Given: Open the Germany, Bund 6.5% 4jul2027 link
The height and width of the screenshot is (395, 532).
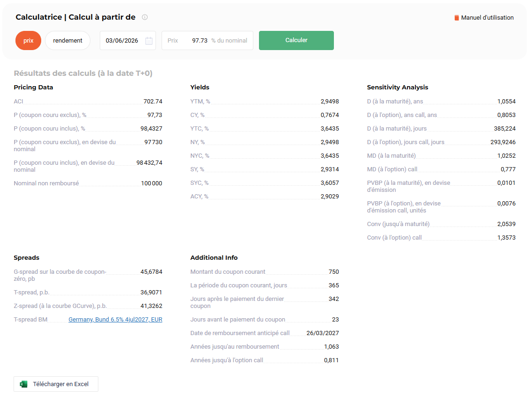Looking at the screenshot, I should point(115,319).
